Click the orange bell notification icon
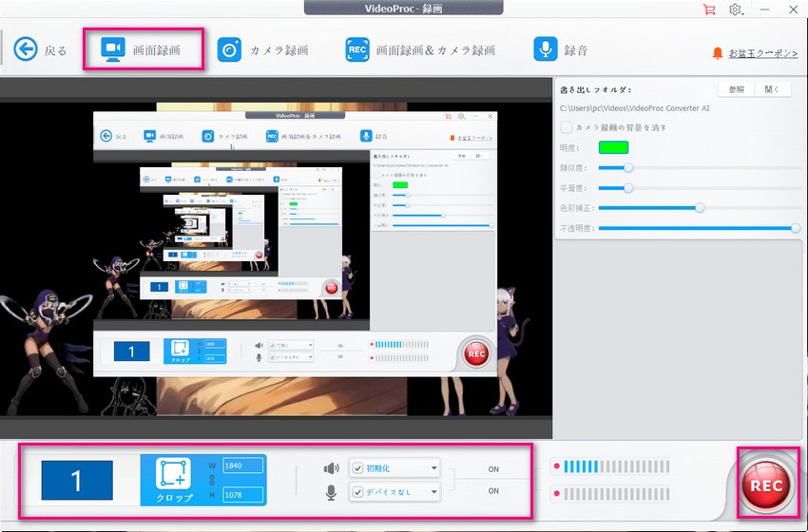 pyautogui.click(x=718, y=53)
